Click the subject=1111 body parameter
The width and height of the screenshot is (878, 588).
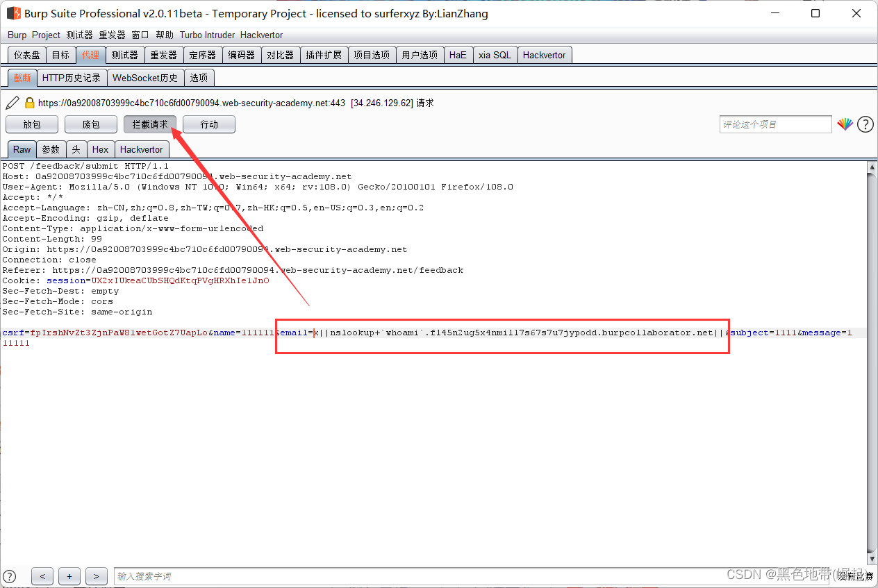tap(763, 333)
